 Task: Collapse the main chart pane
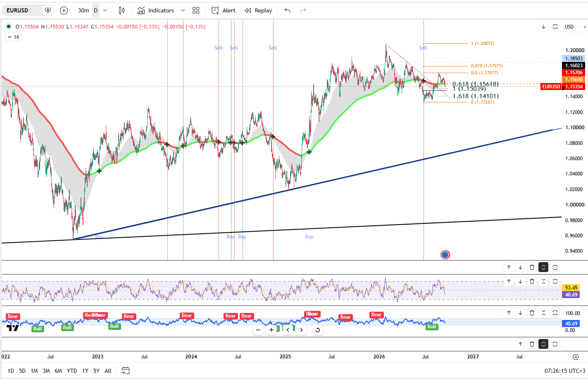(543, 267)
